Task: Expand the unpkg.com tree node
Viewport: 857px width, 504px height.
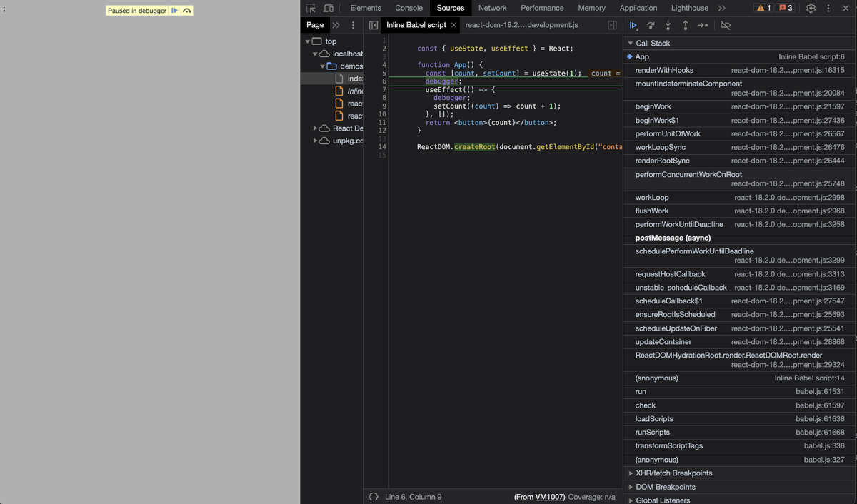Action: tap(315, 141)
